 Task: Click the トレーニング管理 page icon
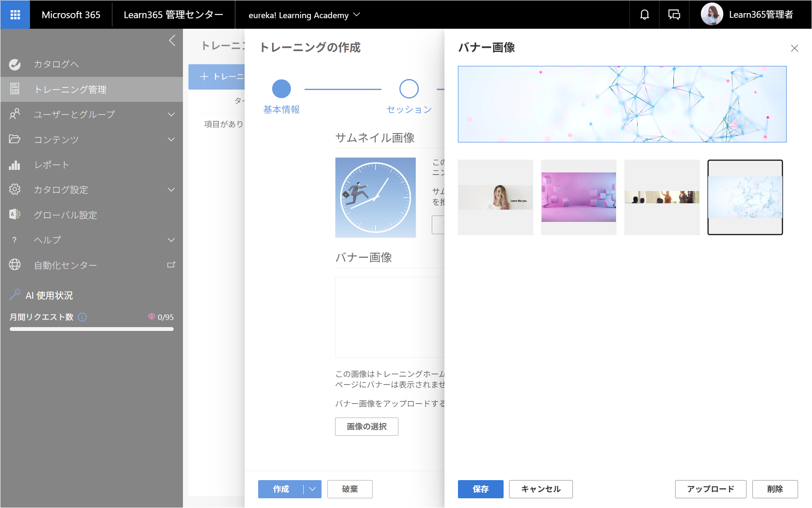(15, 89)
